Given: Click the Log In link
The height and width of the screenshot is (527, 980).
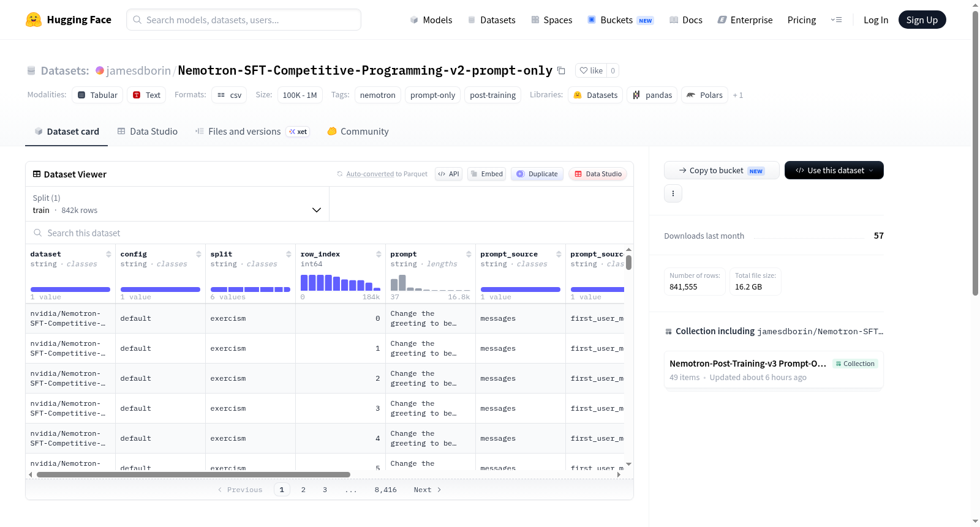Looking at the screenshot, I should 876,20.
